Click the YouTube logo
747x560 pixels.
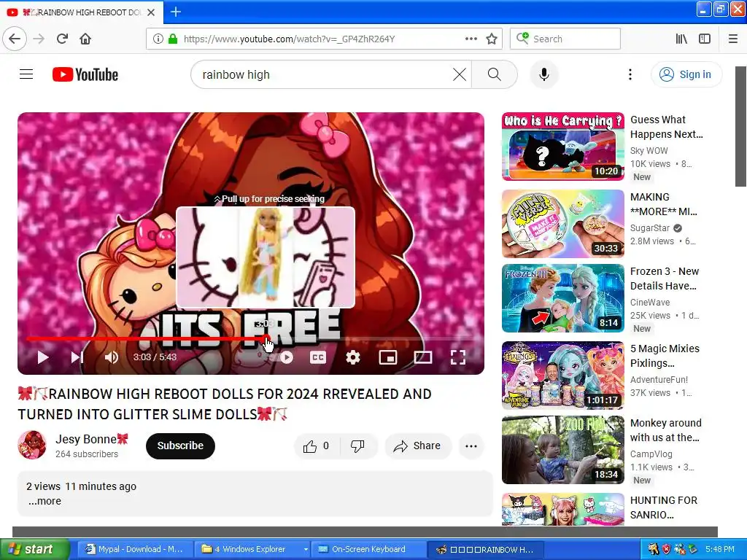[85, 74]
